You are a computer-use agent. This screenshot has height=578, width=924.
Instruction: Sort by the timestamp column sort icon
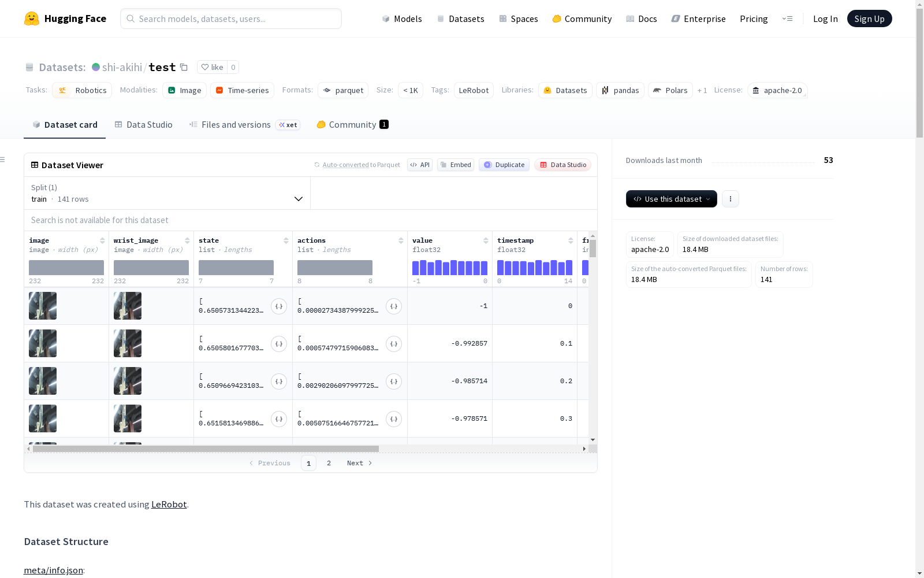pyautogui.click(x=571, y=240)
